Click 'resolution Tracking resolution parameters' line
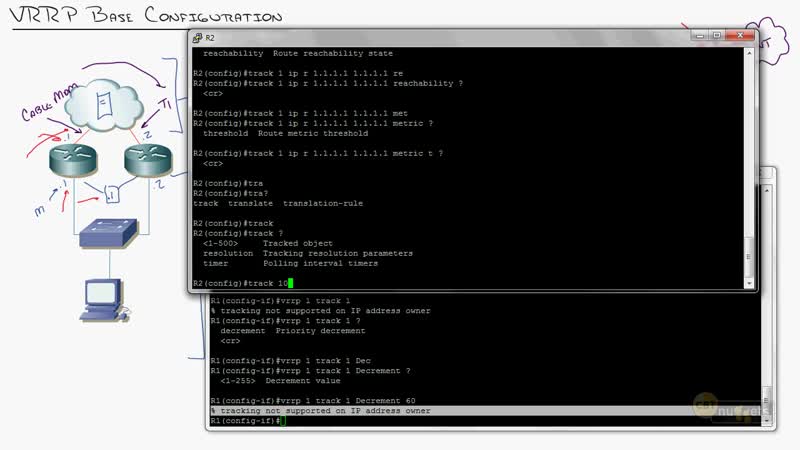Image resolution: width=800 pixels, height=450 pixels. coord(308,254)
